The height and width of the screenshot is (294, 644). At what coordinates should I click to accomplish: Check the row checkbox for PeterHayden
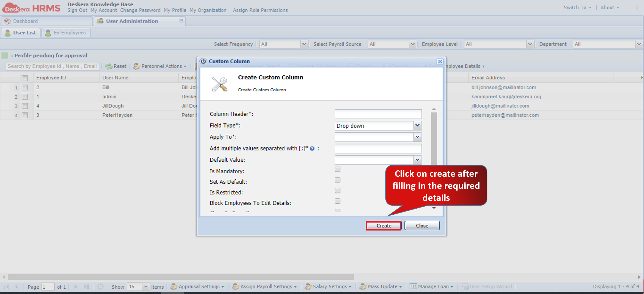(25, 115)
